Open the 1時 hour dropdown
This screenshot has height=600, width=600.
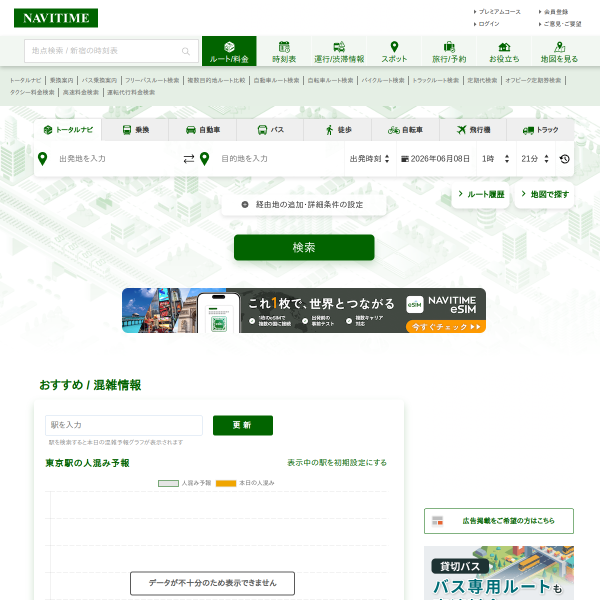point(496,159)
